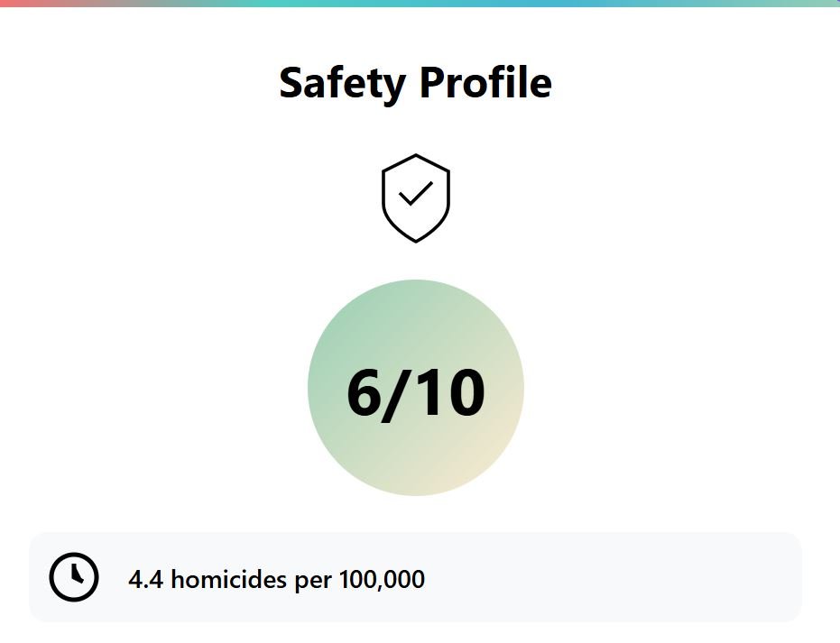Click the word Safety in the title
The image size is (840, 643).
point(342,83)
